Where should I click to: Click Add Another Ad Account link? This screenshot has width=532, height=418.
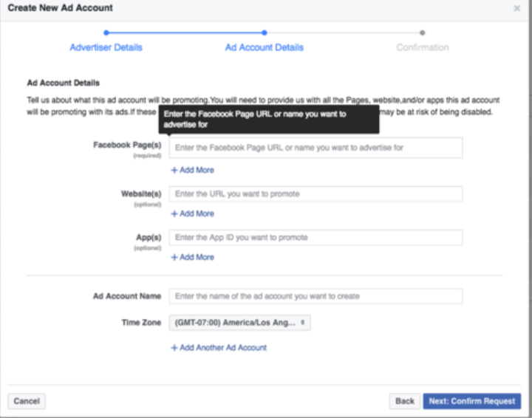219,348
